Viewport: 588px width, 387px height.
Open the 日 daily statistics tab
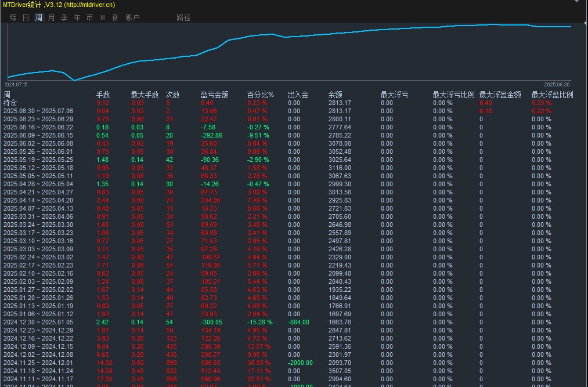[x=26, y=17]
